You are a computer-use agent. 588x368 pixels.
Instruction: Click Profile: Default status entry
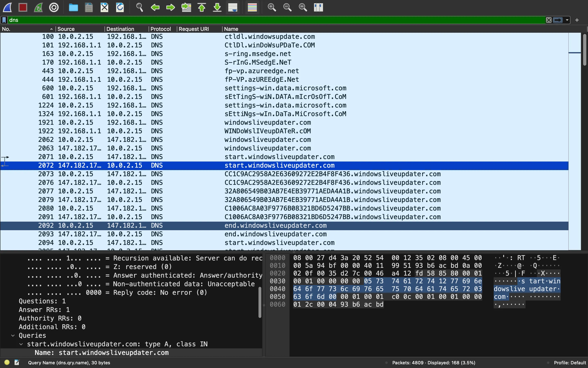[x=570, y=363]
